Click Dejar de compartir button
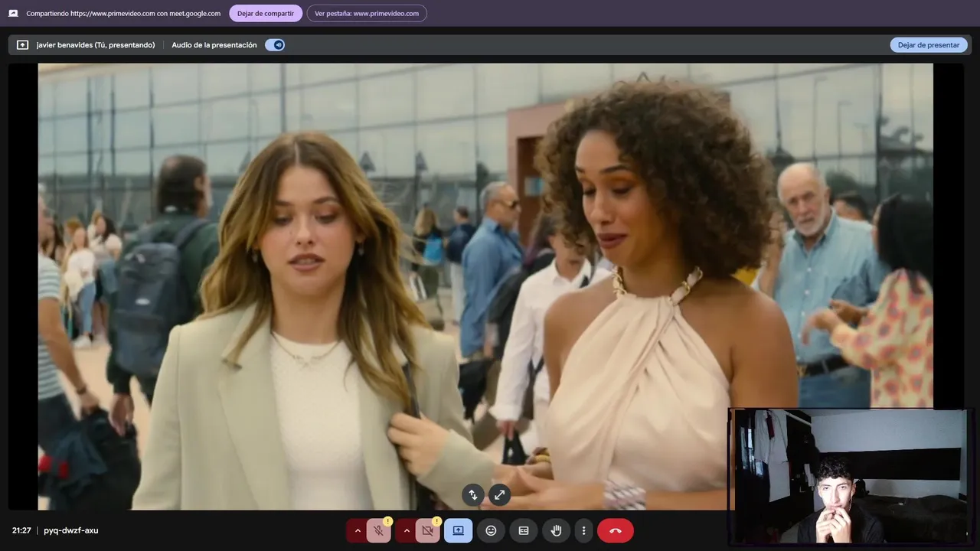 pyautogui.click(x=266, y=13)
